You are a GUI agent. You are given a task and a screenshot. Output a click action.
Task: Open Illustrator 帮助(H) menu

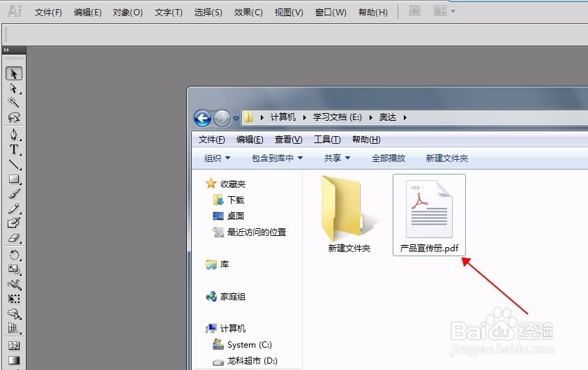click(372, 13)
